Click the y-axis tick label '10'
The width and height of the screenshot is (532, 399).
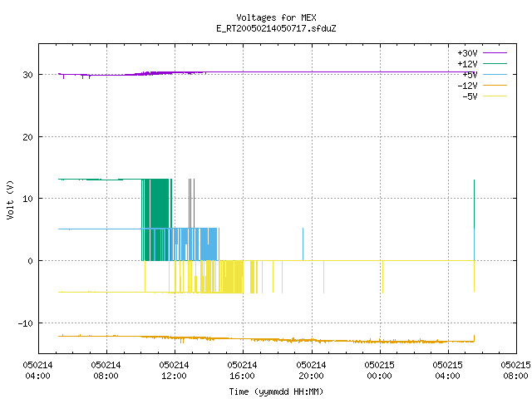point(27,199)
